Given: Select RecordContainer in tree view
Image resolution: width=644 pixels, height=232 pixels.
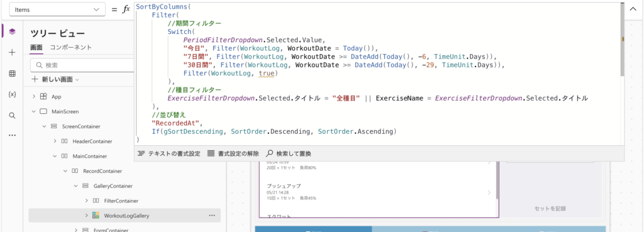Looking at the screenshot, I should click(103, 171).
